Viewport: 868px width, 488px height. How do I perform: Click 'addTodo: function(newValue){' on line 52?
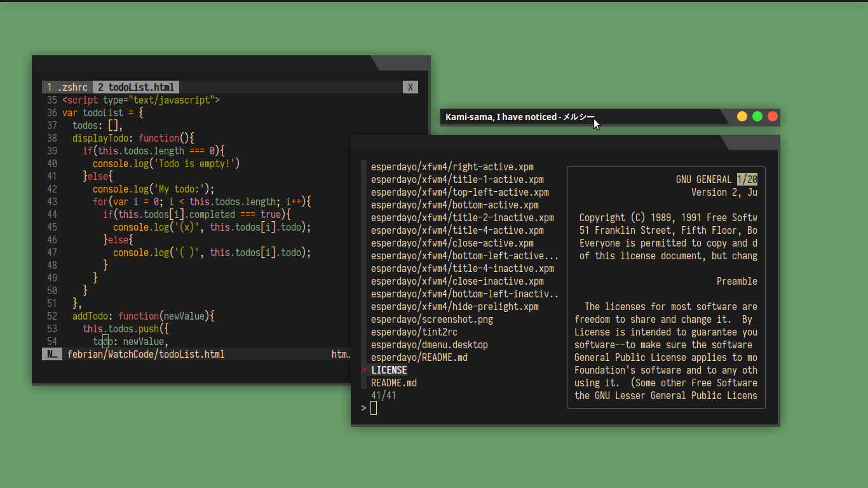[x=144, y=316]
